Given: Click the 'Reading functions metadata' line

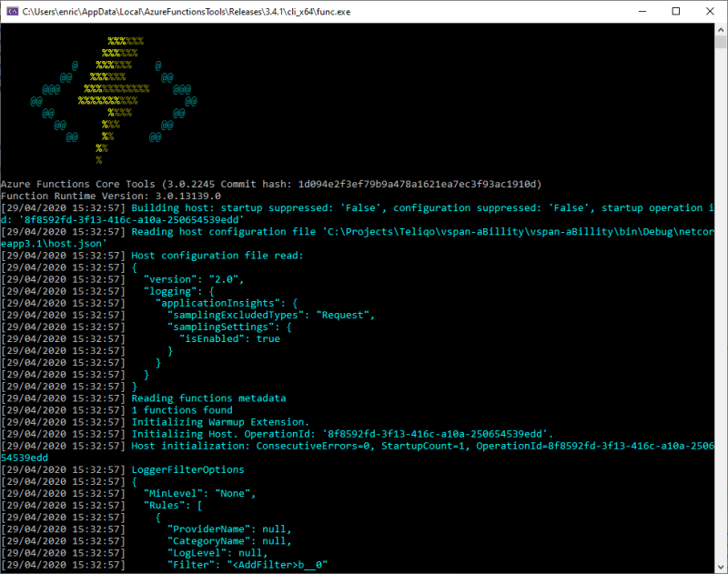Looking at the screenshot, I should coord(144,398).
